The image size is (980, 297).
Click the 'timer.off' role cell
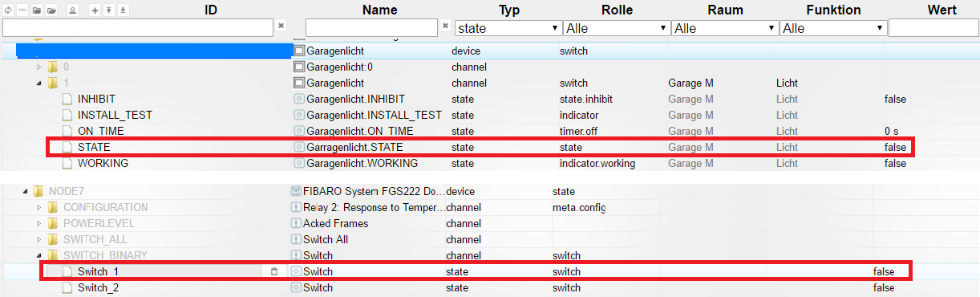coord(581,131)
